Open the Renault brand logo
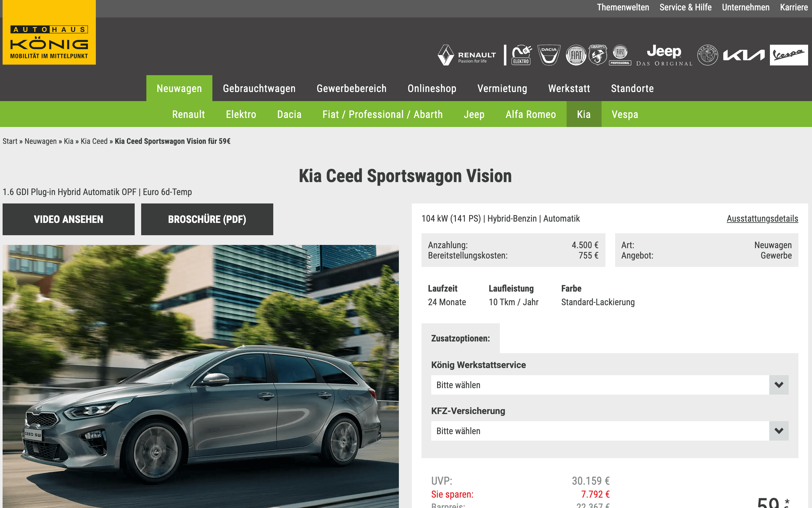 pos(467,55)
